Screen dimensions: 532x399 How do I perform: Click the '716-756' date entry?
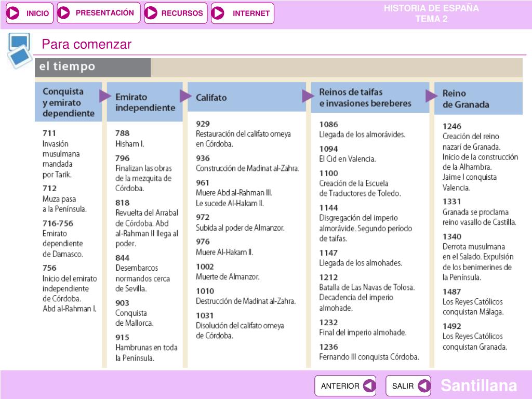point(58,223)
